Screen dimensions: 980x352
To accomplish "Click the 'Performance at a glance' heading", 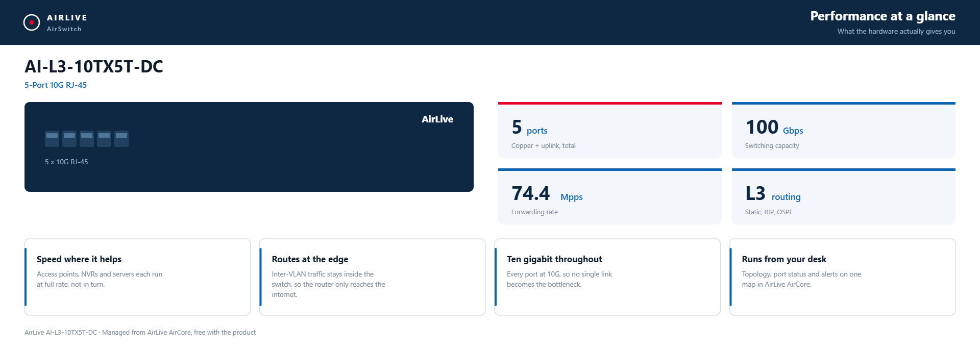I will [x=883, y=16].
